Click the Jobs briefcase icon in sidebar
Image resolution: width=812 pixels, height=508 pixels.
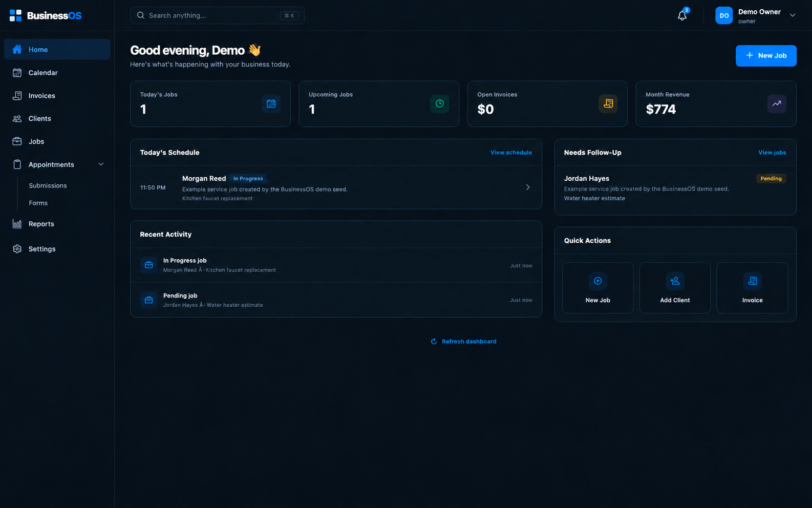pos(17,141)
